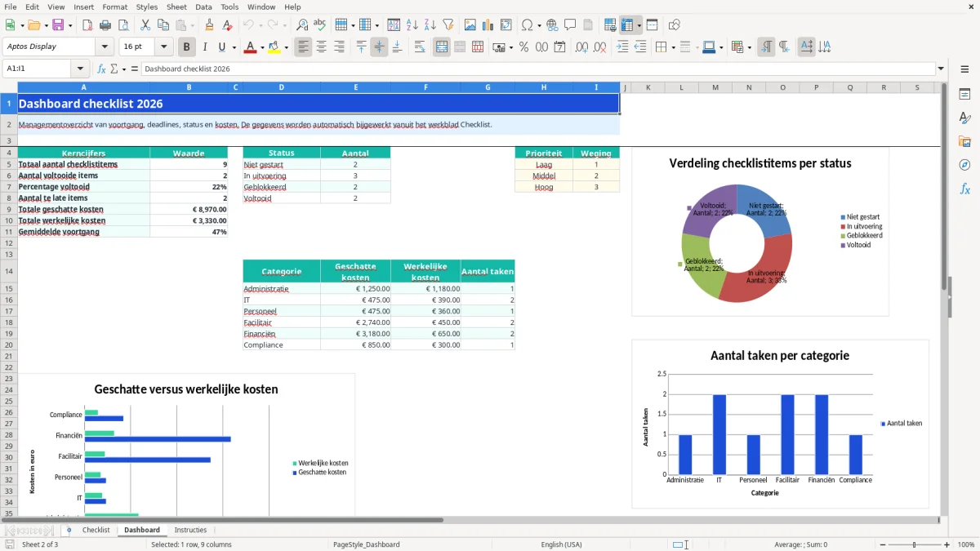Format as percent

pyautogui.click(x=523, y=47)
